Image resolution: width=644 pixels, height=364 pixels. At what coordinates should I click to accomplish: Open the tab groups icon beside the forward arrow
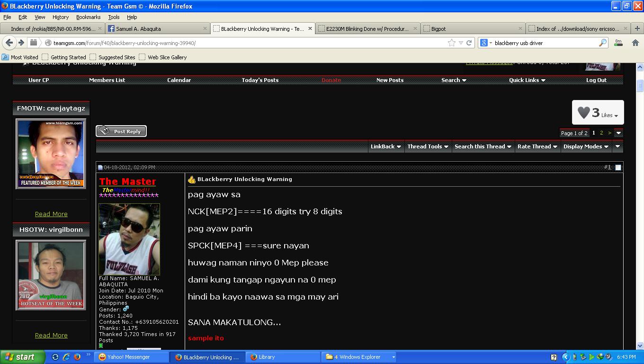click(x=33, y=43)
